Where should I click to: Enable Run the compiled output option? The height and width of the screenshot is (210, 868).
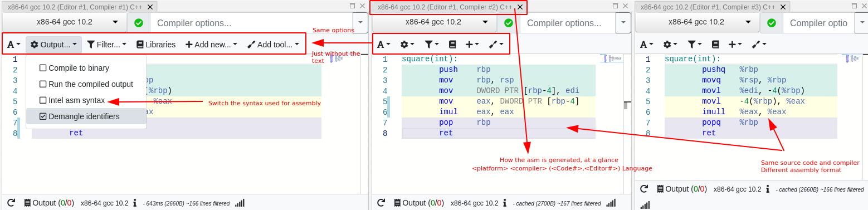click(x=86, y=84)
